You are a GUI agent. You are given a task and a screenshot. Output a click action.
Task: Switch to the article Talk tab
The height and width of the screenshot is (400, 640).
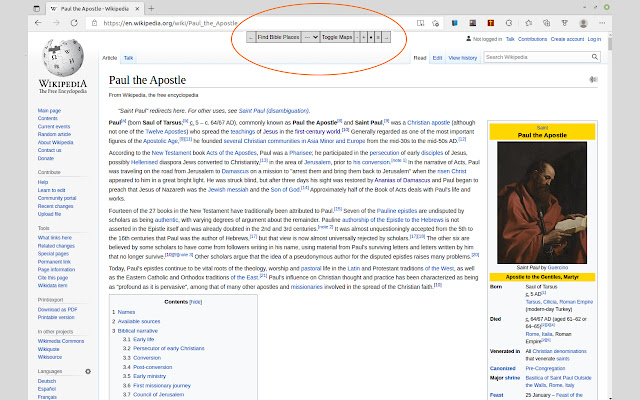point(128,58)
